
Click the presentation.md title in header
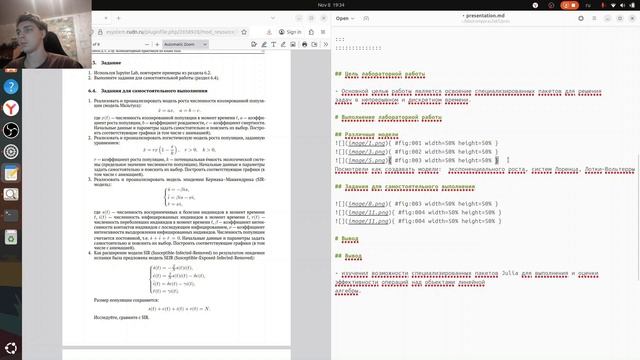tap(485, 16)
